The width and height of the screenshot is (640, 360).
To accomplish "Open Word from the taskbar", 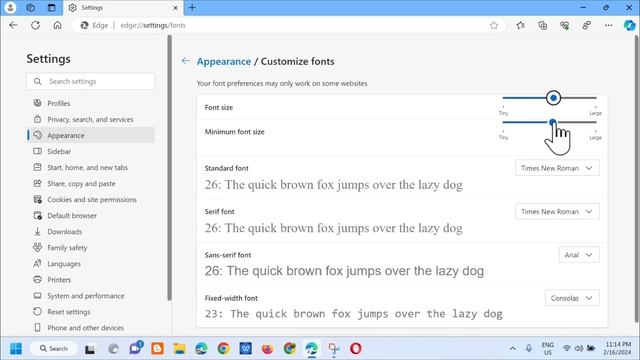I will [245, 349].
